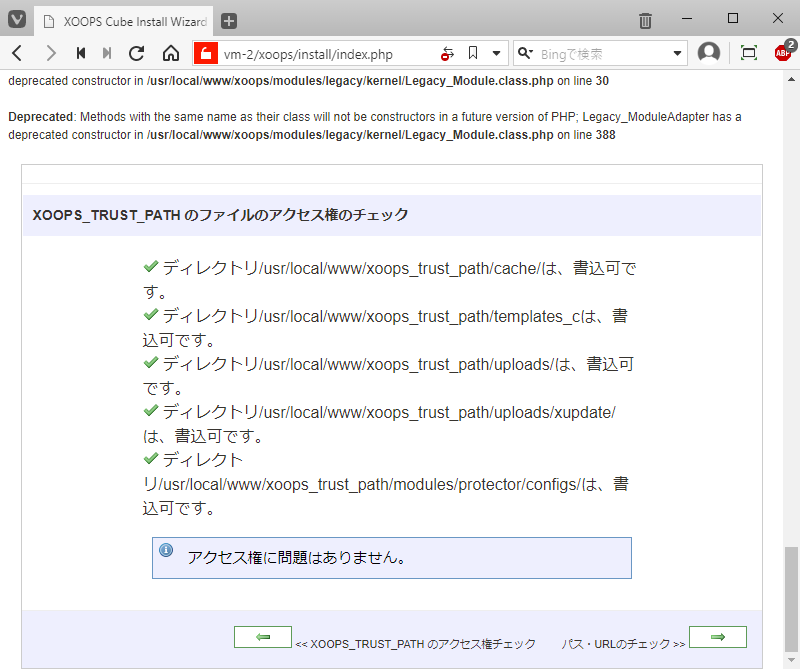Click the green checkmark beside uploads/xupdate/
This screenshot has width=800, height=669.
pos(151,410)
